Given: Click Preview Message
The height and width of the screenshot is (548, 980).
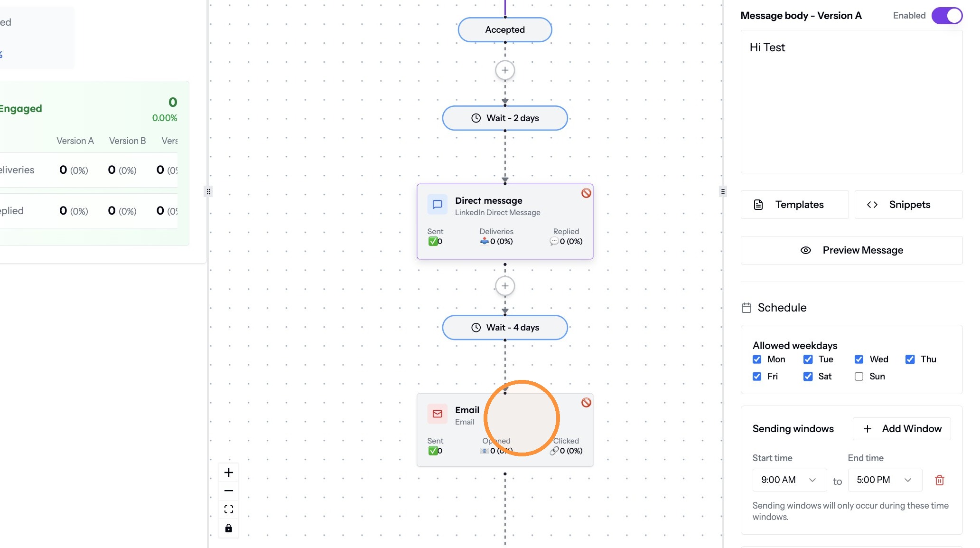Looking at the screenshot, I should pos(851,250).
